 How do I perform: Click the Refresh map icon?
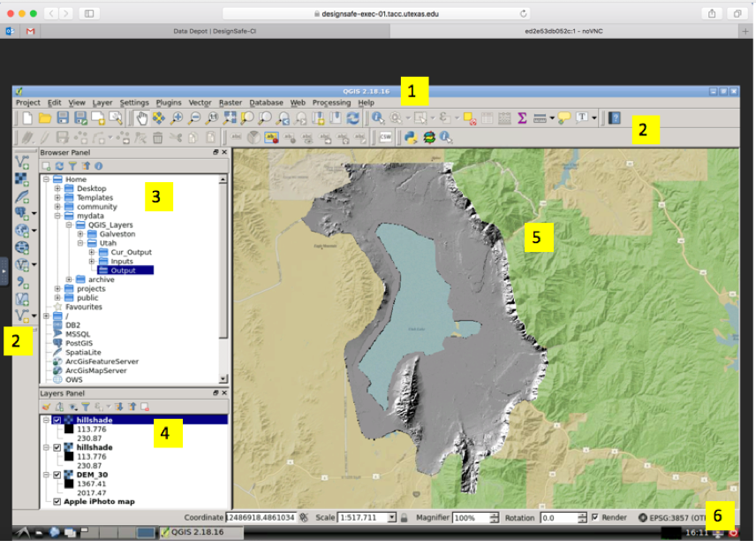click(353, 118)
